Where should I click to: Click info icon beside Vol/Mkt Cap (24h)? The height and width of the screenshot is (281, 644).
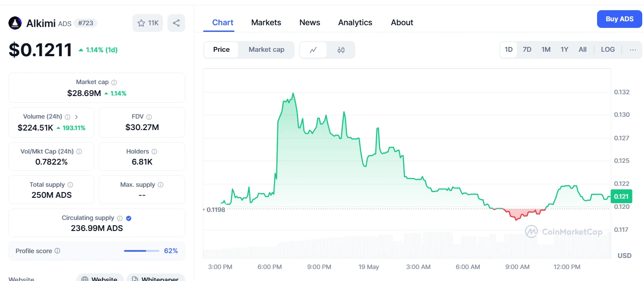(79, 151)
